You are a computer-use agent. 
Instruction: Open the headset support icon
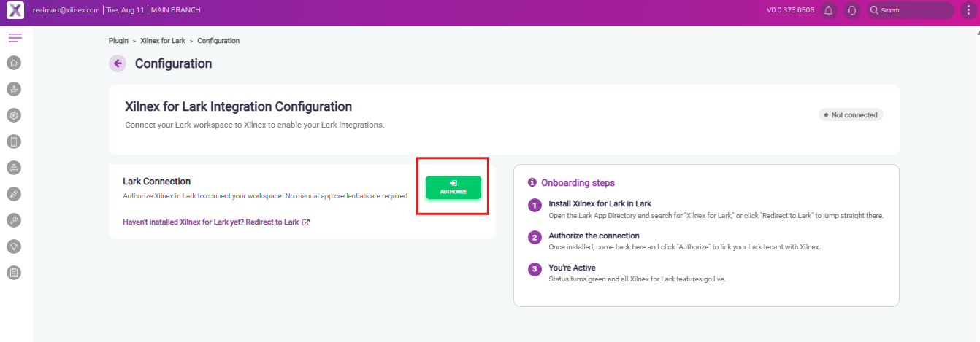click(x=851, y=10)
